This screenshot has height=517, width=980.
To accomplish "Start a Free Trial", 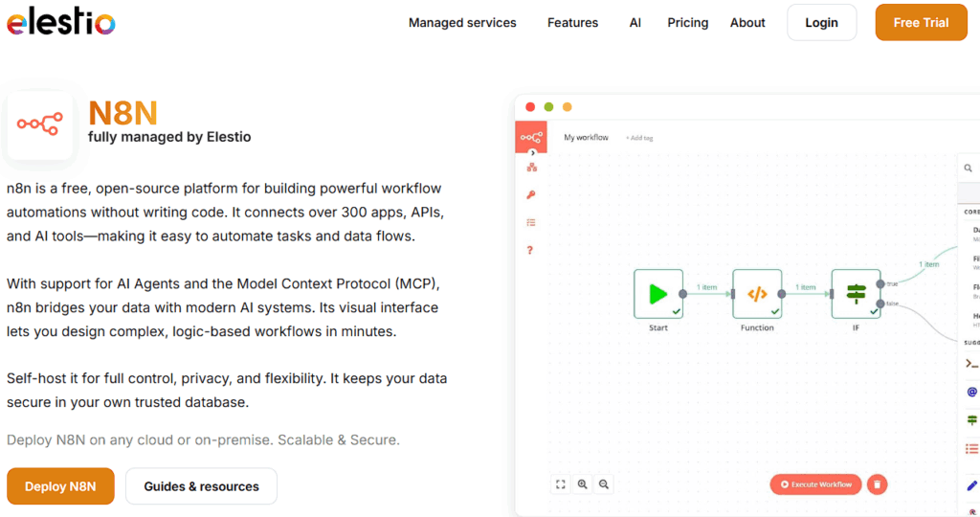I will pyautogui.click(x=921, y=23).
